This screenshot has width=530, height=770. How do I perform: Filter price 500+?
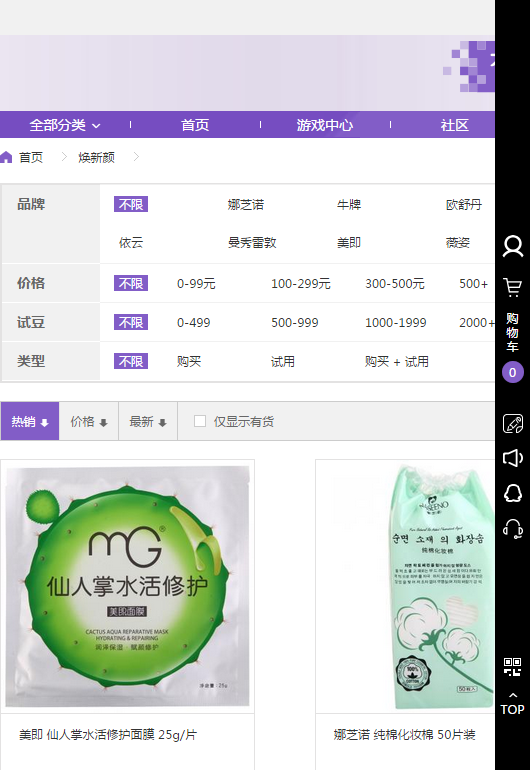(x=474, y=283)
